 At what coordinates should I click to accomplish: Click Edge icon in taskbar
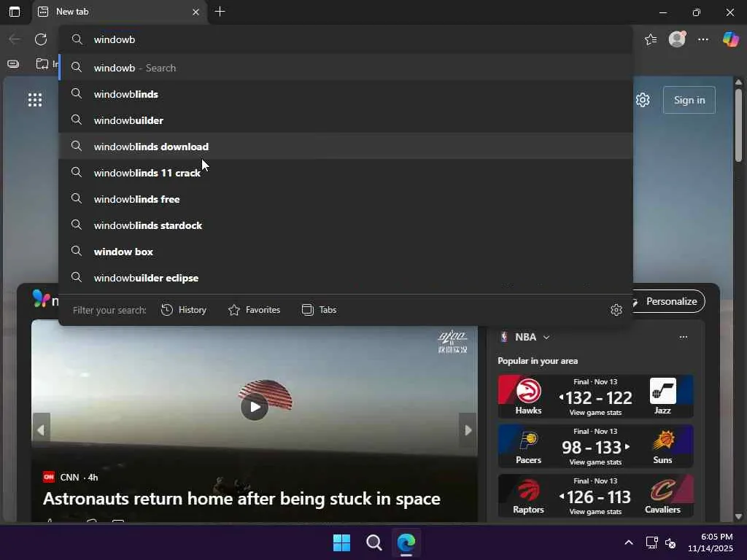point(406,542)
